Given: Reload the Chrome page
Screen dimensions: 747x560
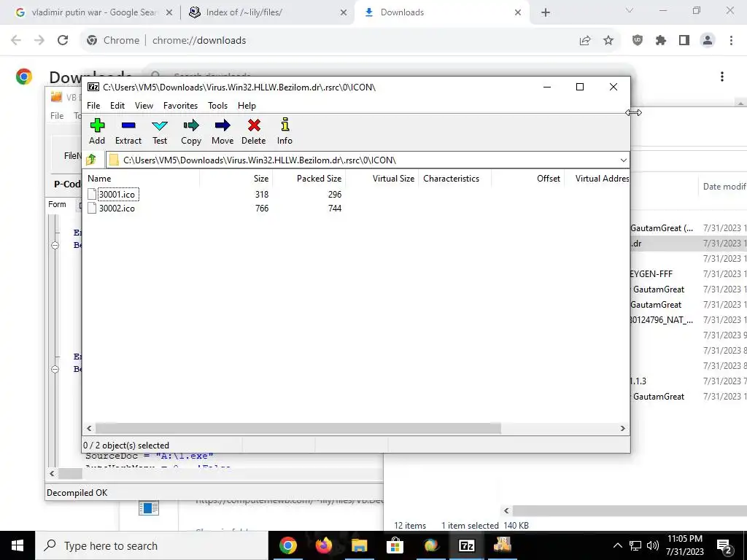Looking at the screenshot, I should point(63,41).
